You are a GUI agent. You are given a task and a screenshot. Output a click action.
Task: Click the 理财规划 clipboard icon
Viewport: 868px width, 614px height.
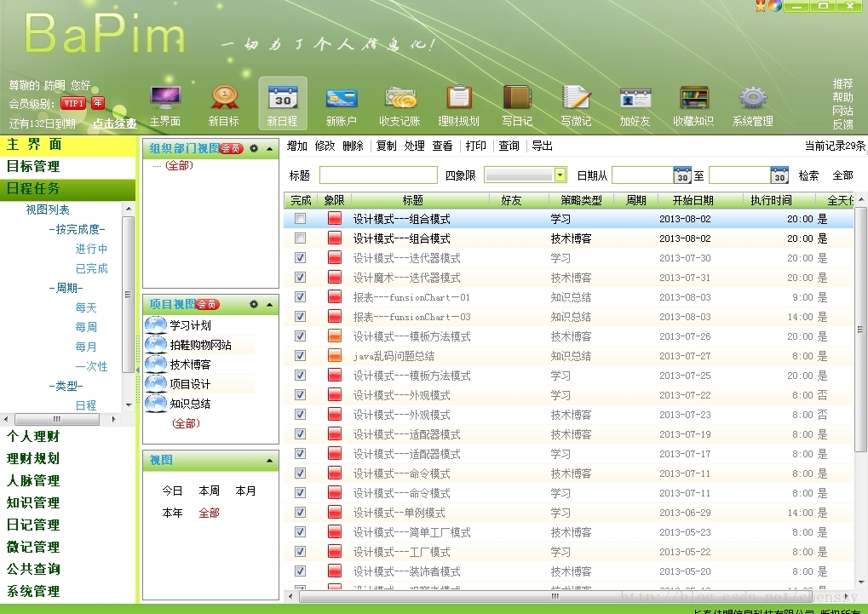459,97
